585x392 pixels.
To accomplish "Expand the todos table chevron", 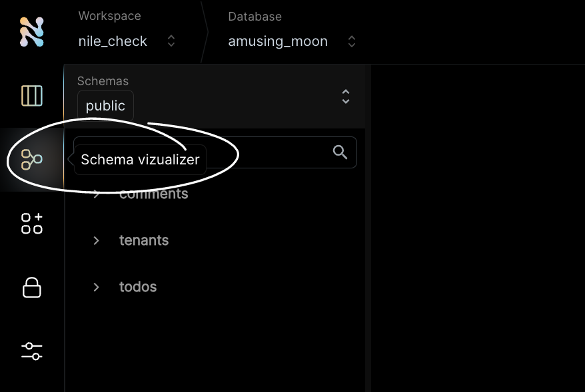I will click(x=96, y=287).
